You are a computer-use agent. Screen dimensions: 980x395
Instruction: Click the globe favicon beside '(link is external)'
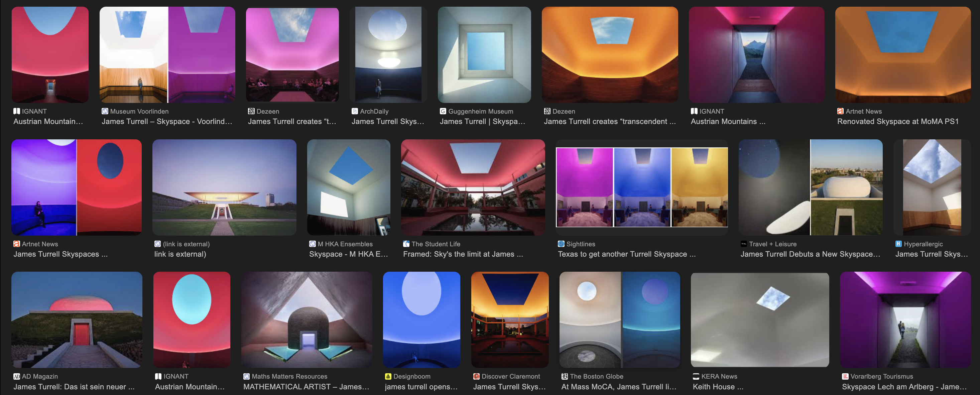coord(157,244)
